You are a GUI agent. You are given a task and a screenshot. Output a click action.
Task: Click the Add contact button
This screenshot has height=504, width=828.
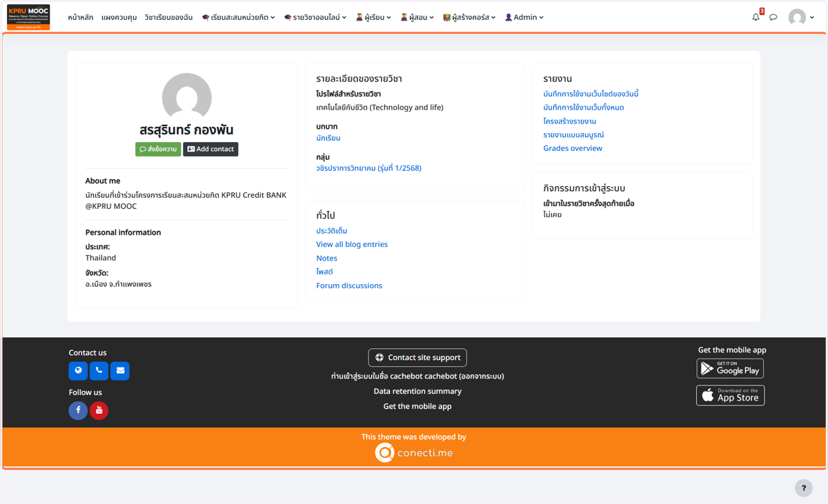[210, 149]
